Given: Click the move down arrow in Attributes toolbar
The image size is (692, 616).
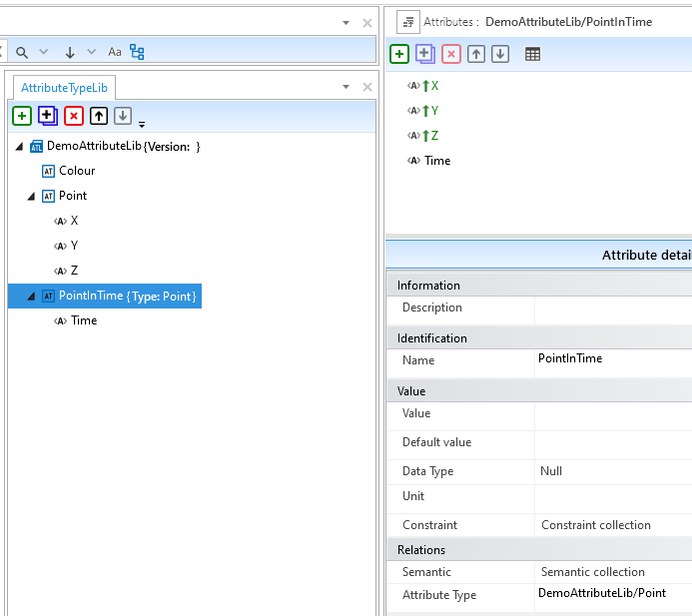Looking at the screenshot, I should 501,54.
